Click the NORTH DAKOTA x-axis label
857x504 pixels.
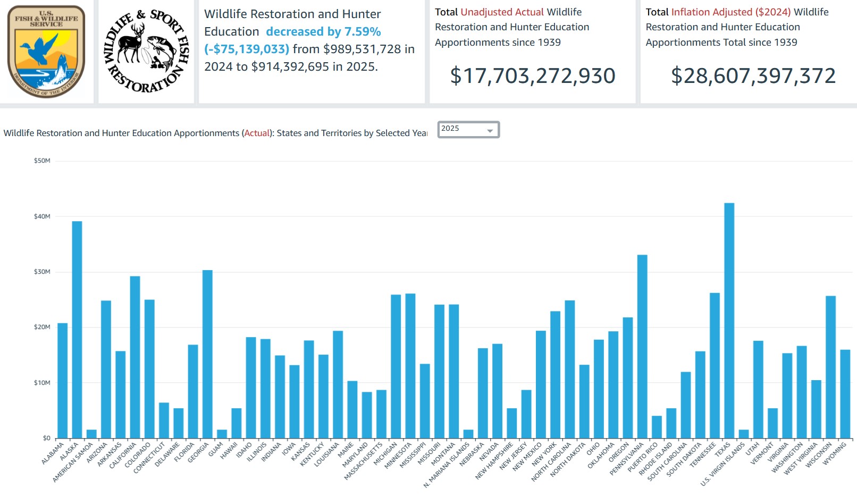(568, 459)
